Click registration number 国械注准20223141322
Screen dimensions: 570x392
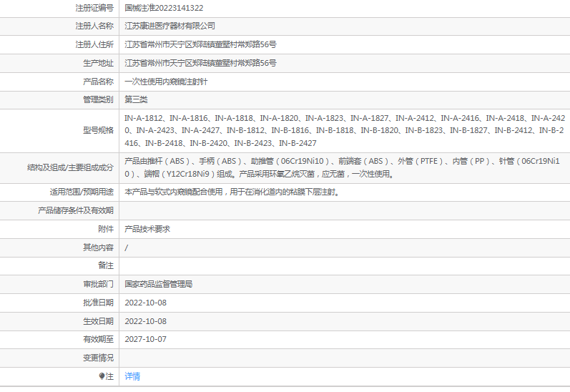click(163, 8)
